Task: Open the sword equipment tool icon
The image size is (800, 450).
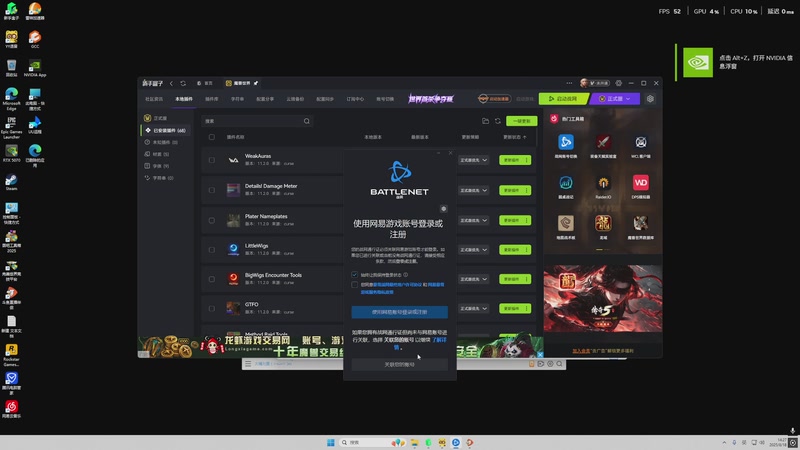Action: (x=603, y=142)
